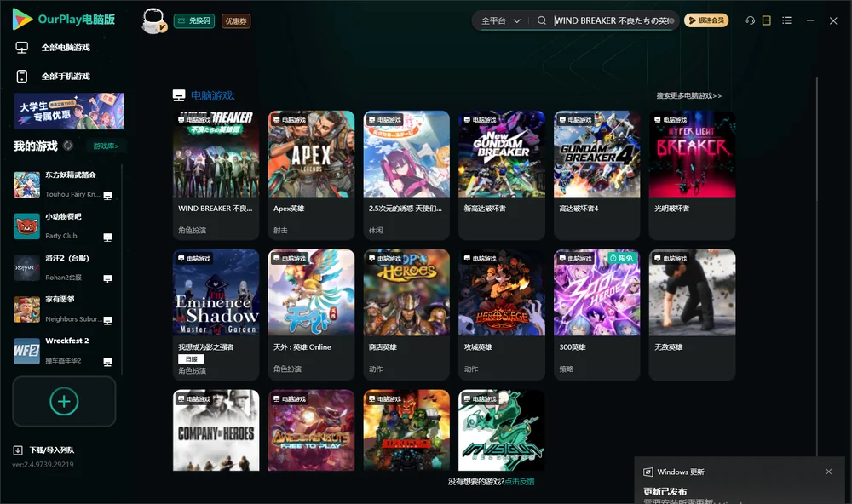Open the 大学生专属优惠 banner
Image resolution: width=852 pixels, height=504 pixels.
69,112
